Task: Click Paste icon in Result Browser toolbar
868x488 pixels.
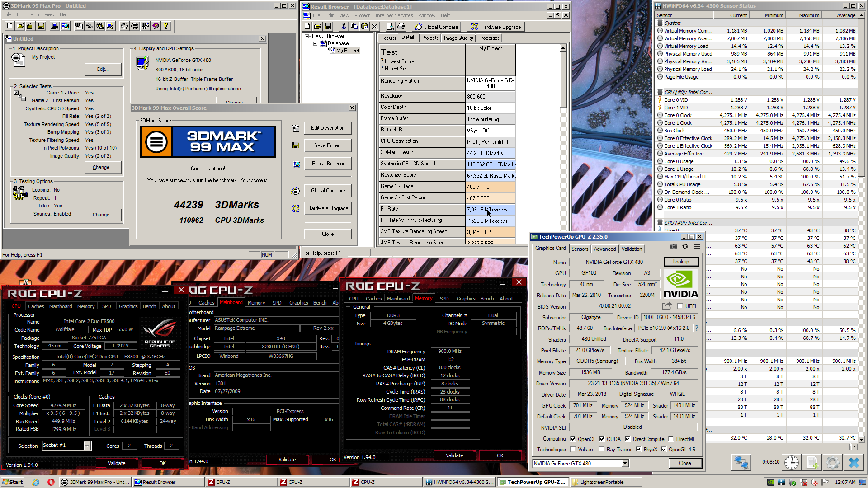Action: (x=364, y=27)
